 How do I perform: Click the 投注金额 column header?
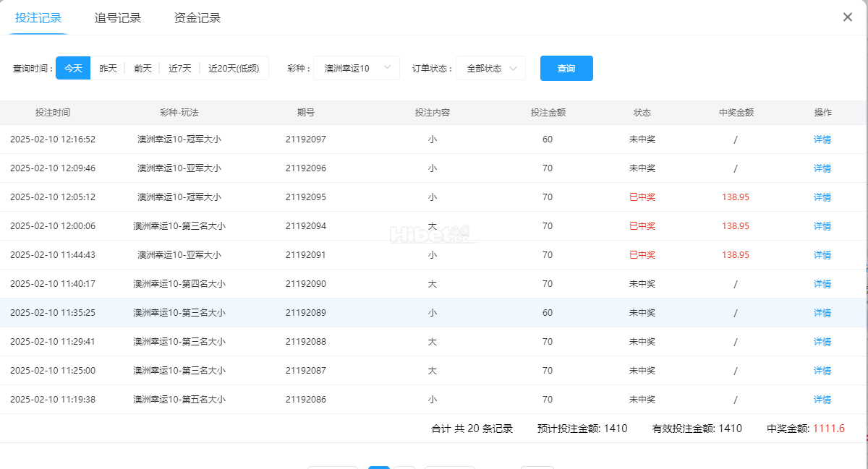(x=548, y=113)
